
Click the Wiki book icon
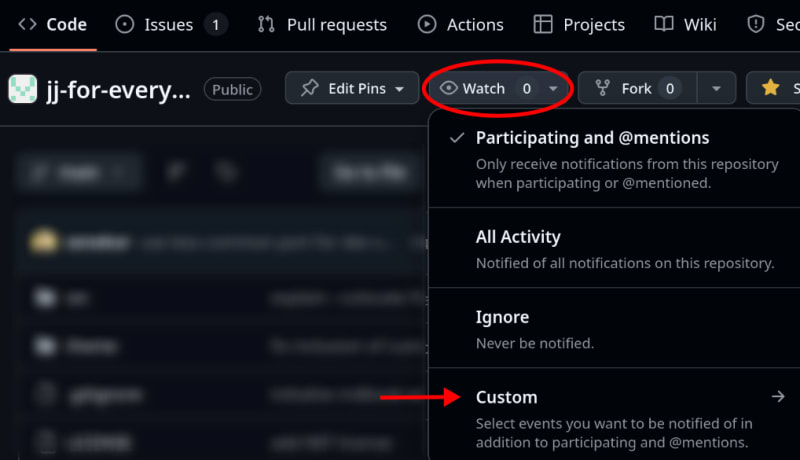664,24
